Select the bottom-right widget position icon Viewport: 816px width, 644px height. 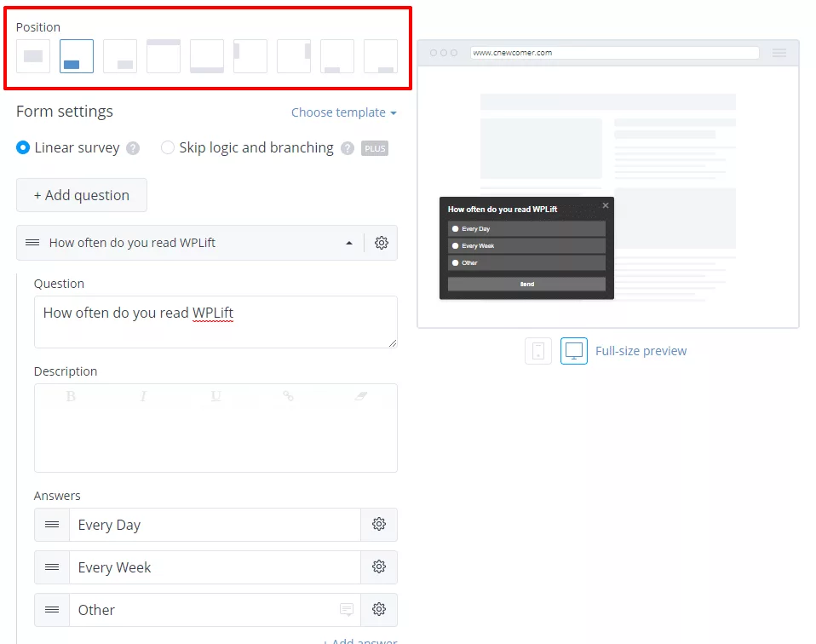click(120, 56)
